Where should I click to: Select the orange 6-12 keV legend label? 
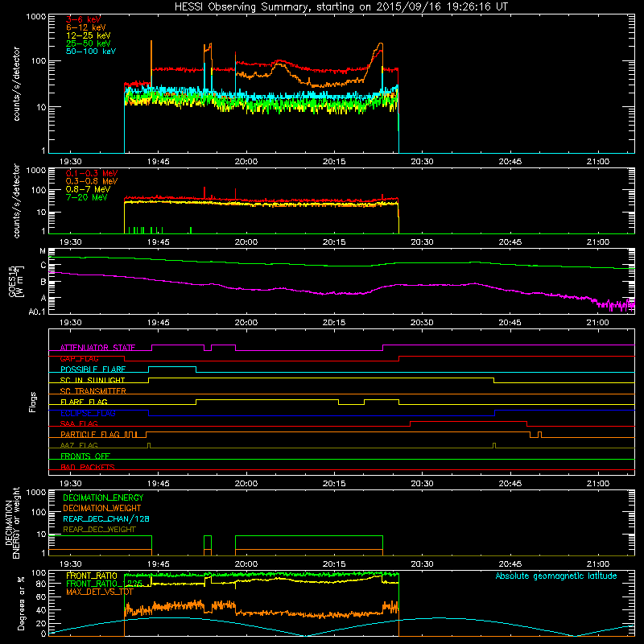pos(85,27)
